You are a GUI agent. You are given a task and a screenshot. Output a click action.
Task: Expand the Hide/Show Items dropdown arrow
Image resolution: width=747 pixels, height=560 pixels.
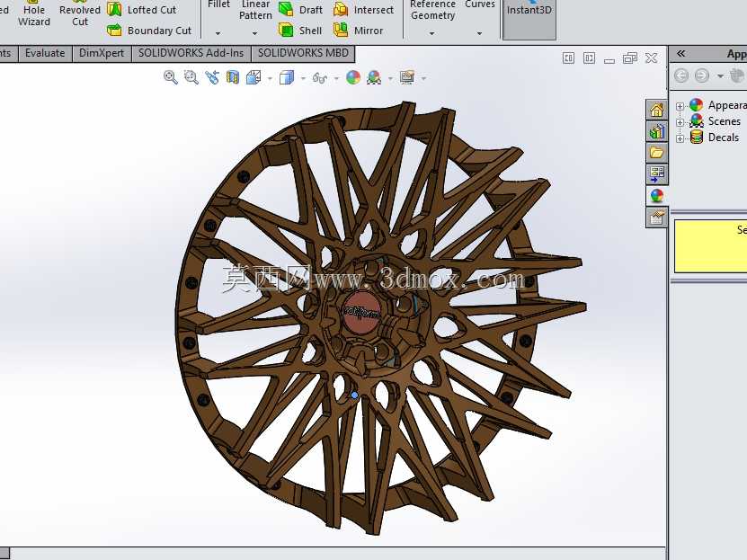tap(336, 78)
